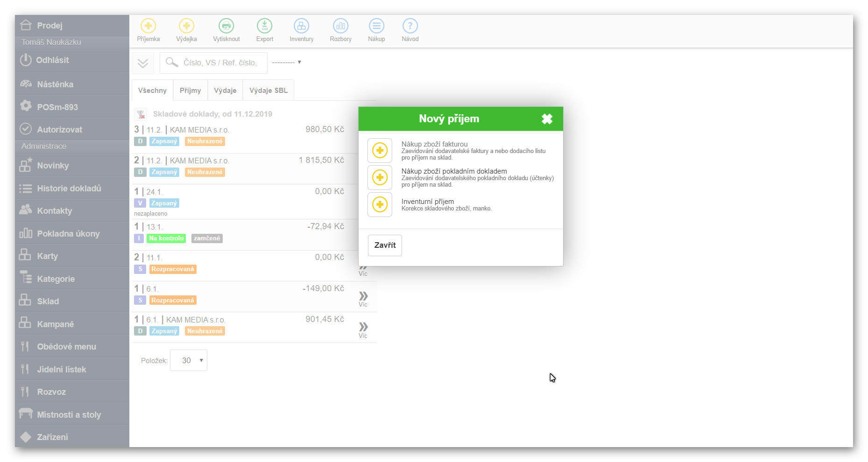Select Nákup zboží fakturou plus icon
The height and width of the screenshot is (462, 868).
[x=380, y=151]
